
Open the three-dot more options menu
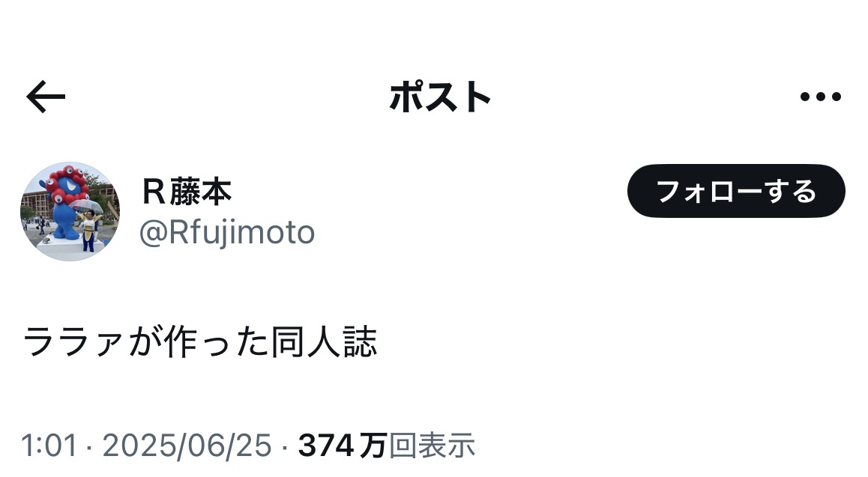[x=820, y=97]
